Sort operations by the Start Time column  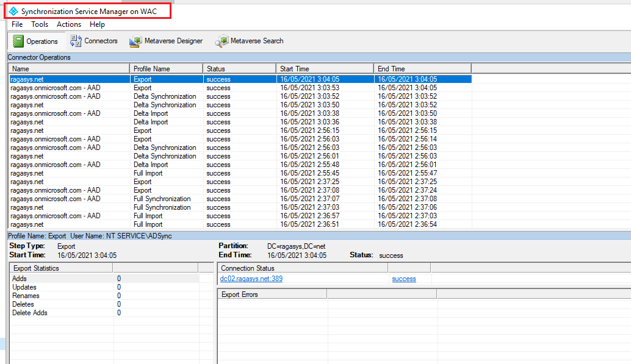click(x=324, y=68)
